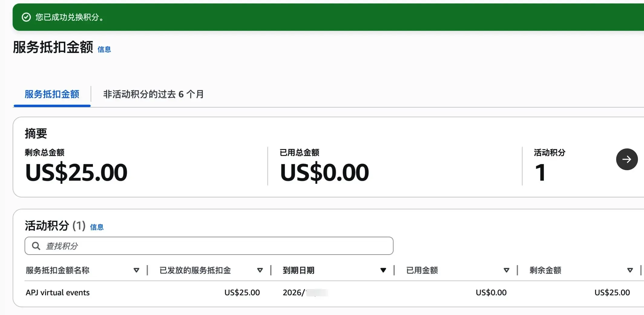Screen dimensions: 644x315
Task: Open the 非活动积分的过去 6 个月 tab
Action: point(153,94)
